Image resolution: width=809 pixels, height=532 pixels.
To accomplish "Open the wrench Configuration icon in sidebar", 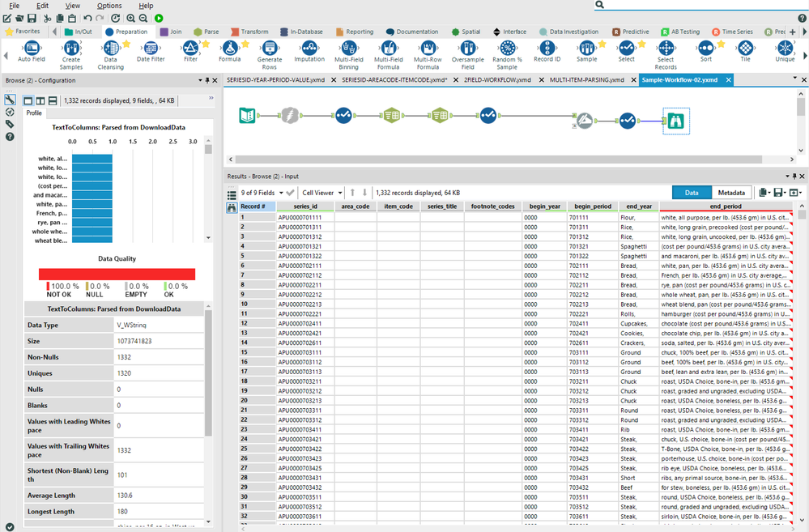I will tap(10, 100).
